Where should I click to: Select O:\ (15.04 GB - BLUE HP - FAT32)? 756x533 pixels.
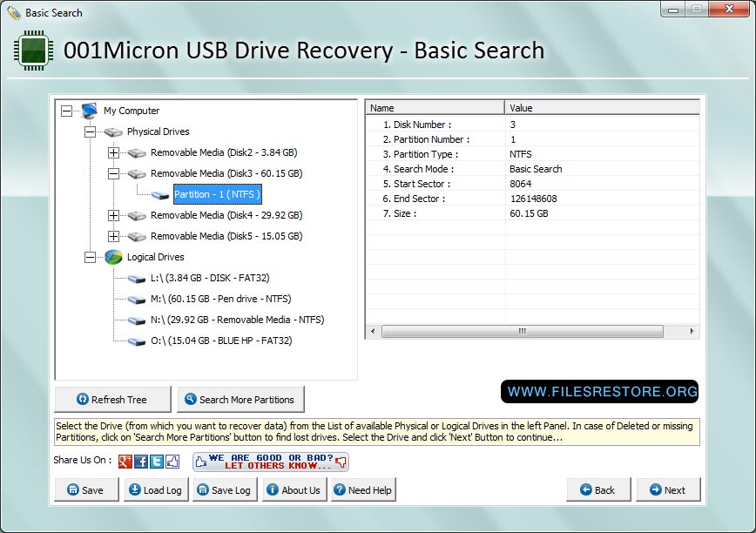[x=221, y=341]
